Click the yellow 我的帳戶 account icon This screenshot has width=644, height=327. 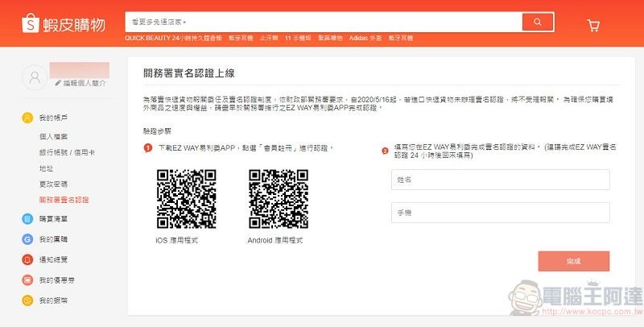click(x=27, y=118)
